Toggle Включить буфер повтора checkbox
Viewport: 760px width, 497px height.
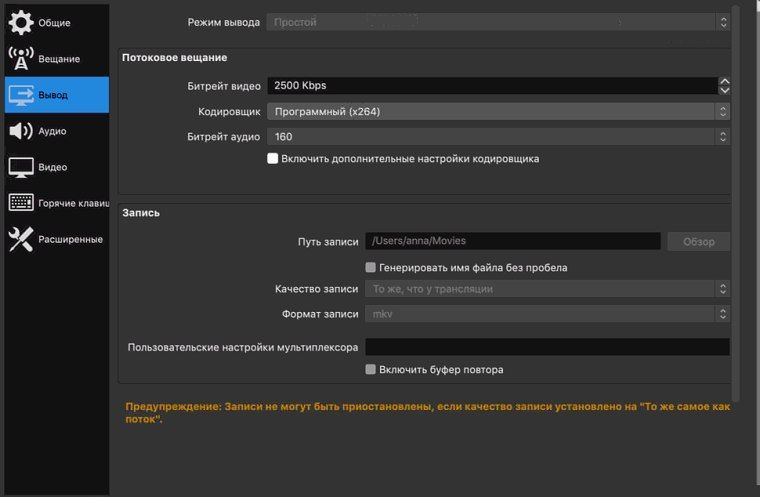(x=370, y=369)
